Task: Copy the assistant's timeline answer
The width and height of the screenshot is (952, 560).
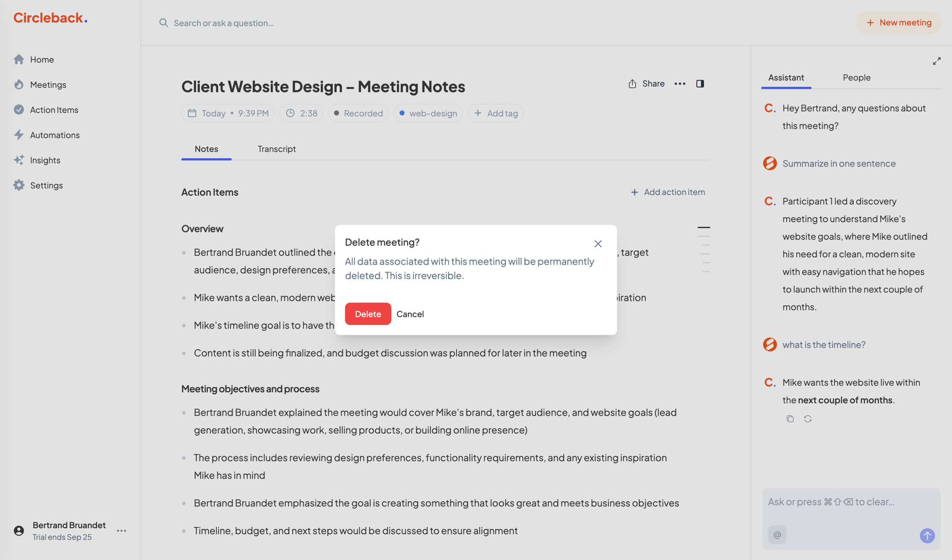Action: coord(790,418)
